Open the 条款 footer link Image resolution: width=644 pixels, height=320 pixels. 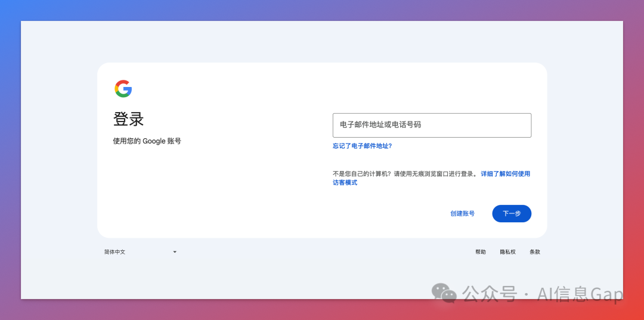[535, 252]
